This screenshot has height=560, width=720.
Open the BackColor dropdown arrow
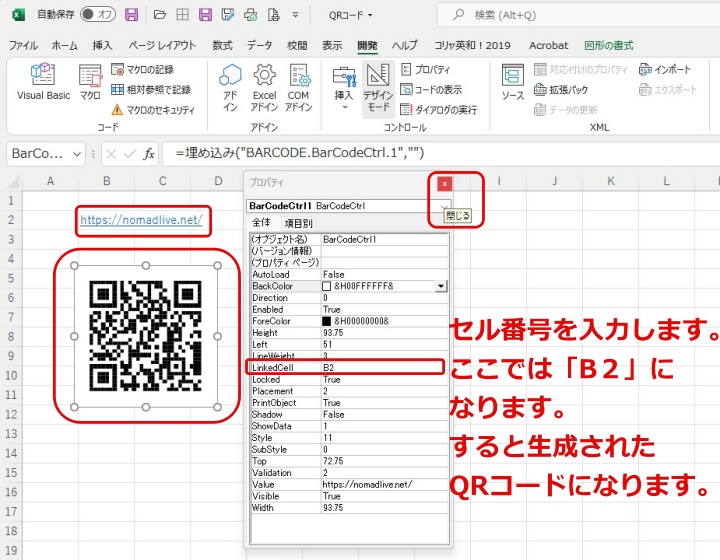441,286
